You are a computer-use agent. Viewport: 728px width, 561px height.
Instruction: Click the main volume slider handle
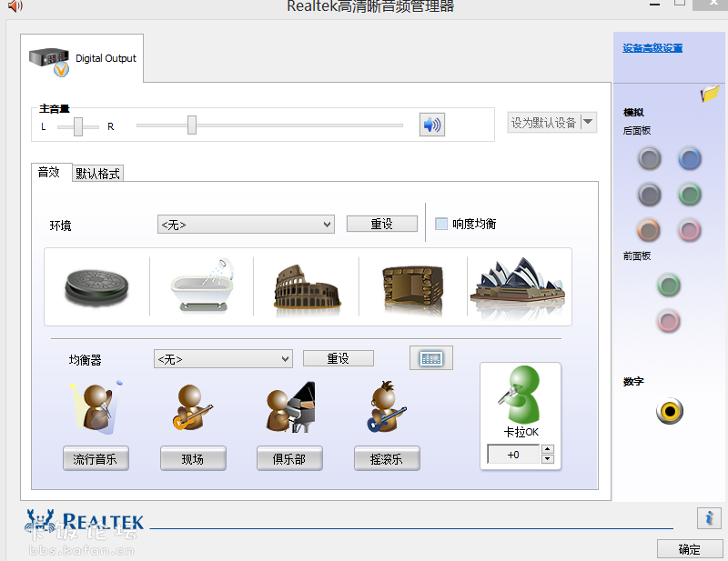pos(192,125)
